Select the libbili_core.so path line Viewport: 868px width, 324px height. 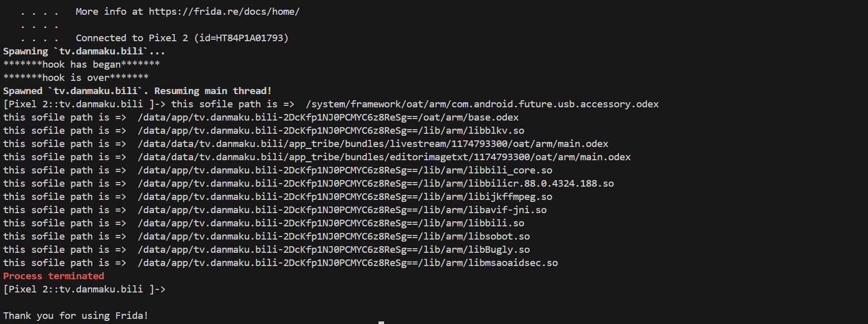coord(278,170)
